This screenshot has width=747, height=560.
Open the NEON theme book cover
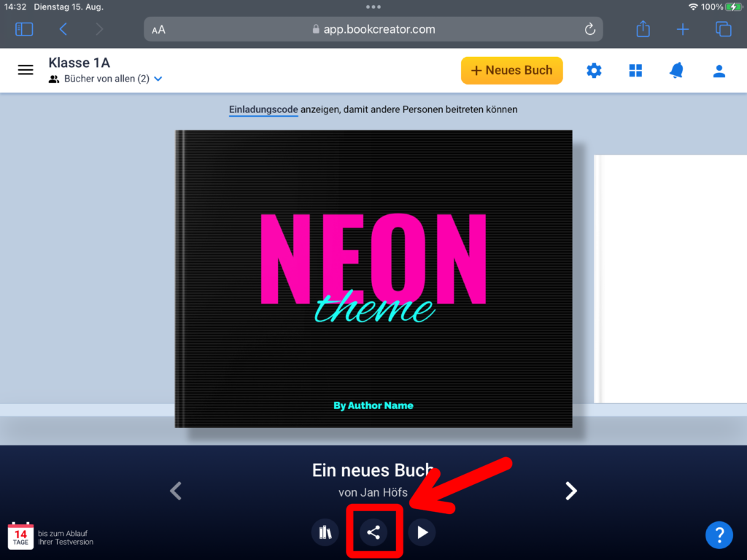[373, 279]
